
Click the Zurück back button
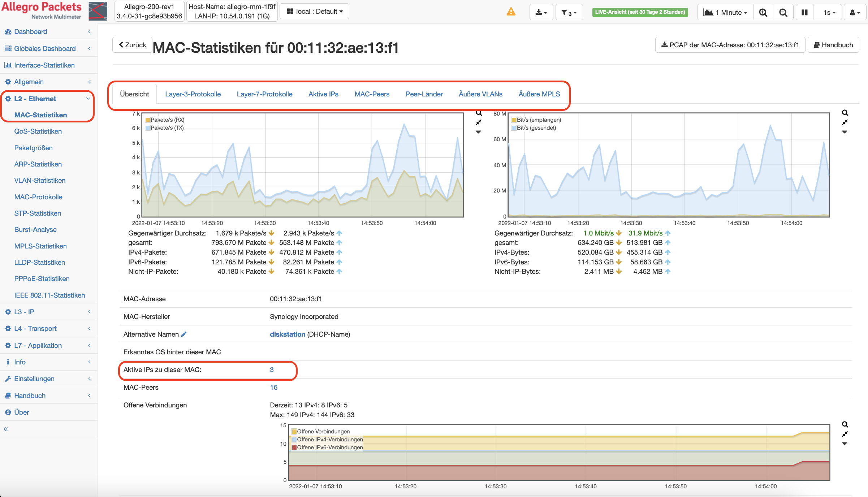[133, 45]
